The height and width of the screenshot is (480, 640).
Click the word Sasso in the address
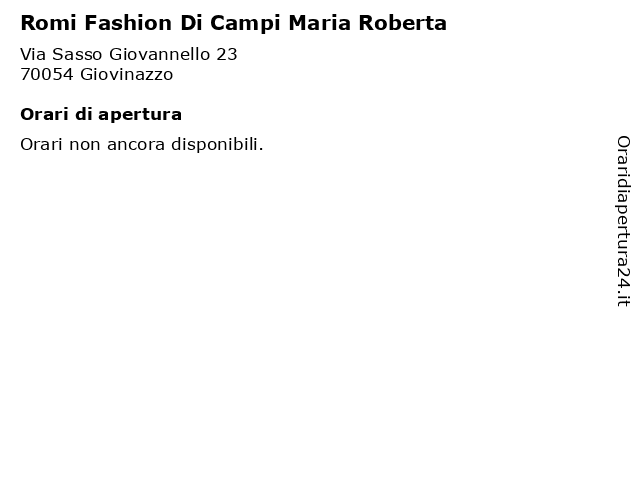point(77,54)
